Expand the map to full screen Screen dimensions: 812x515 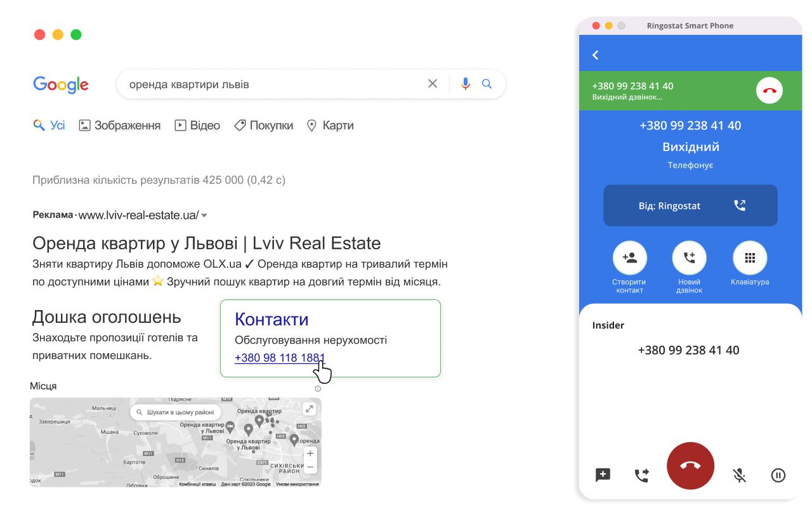309,409
